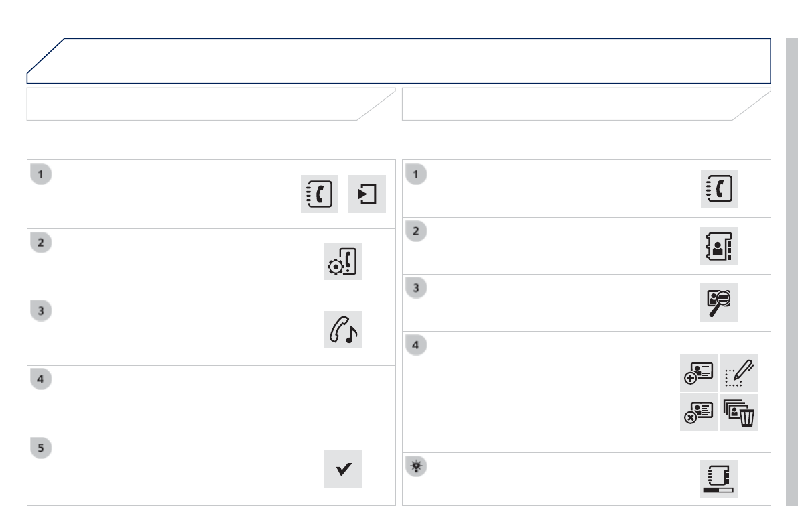Click step 3 badge beside the ringtone icon

tap(41, 312)
